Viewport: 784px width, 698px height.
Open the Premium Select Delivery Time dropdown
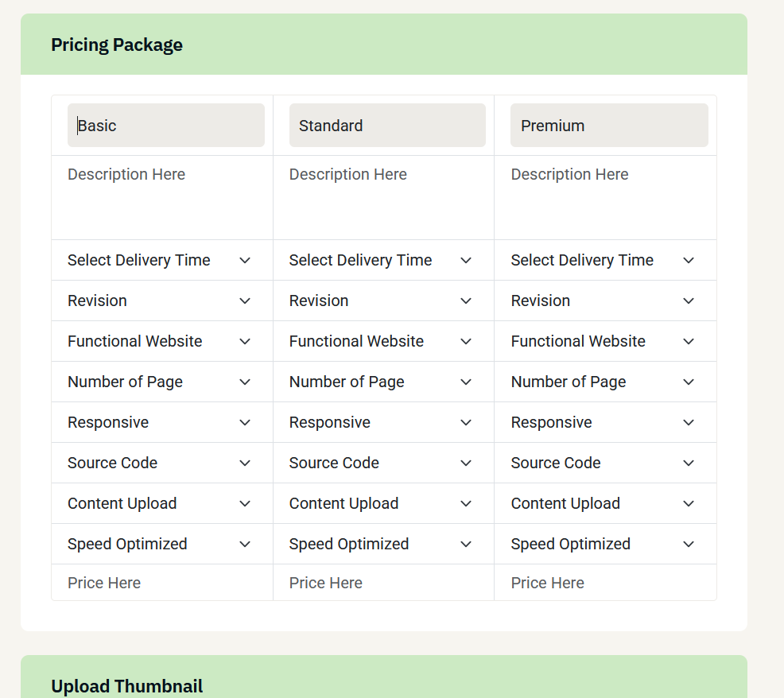click(x=605, y=260)
